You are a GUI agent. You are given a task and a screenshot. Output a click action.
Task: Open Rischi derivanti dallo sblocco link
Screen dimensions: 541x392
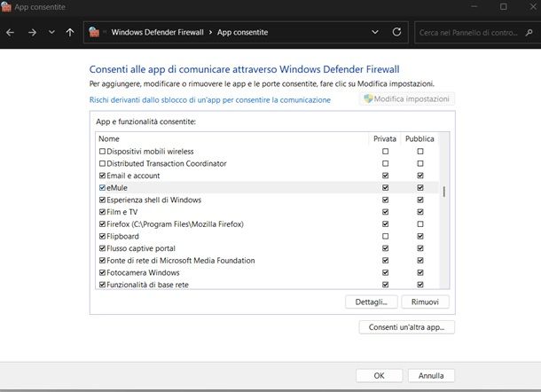point(210,100)
